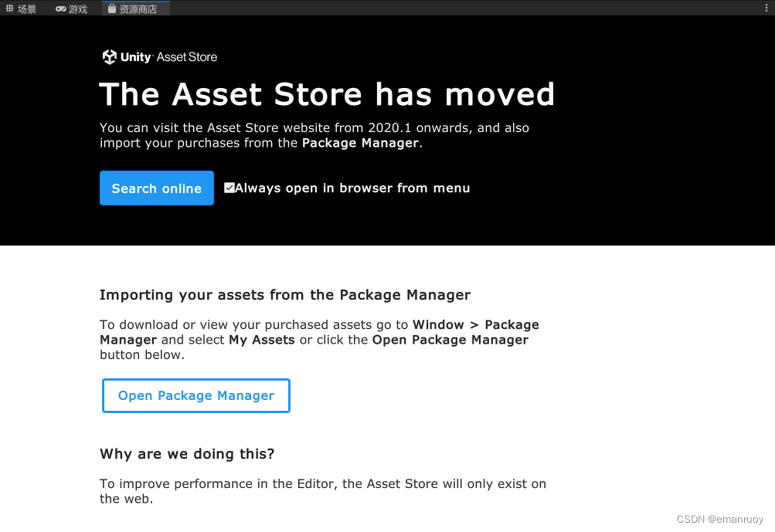Image resolution: width=775 pixels, height=532 pixels.
Task: Click the CSDN @emanruoy watermark
Action: pos(719,520)
